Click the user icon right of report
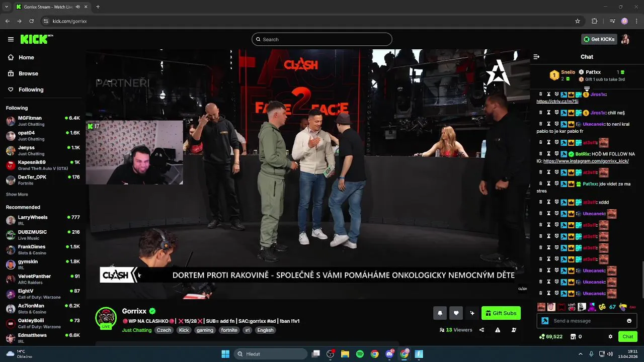This screenshot has height=362, width=644. pos(514,330)
